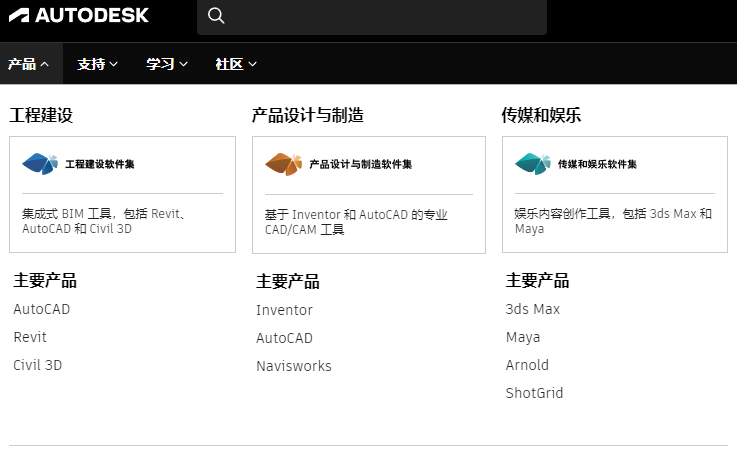Open the Civil 3D product link
Image resolution: width=737 pixels, height=453 pixels.
click(38, 365)
